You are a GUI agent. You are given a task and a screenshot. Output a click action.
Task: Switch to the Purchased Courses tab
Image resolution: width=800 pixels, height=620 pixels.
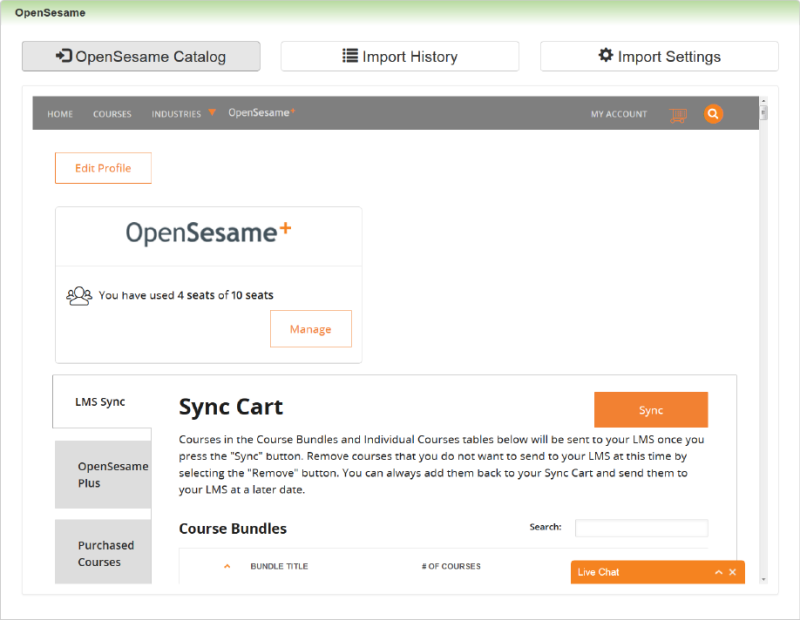[x=103, y=552]
